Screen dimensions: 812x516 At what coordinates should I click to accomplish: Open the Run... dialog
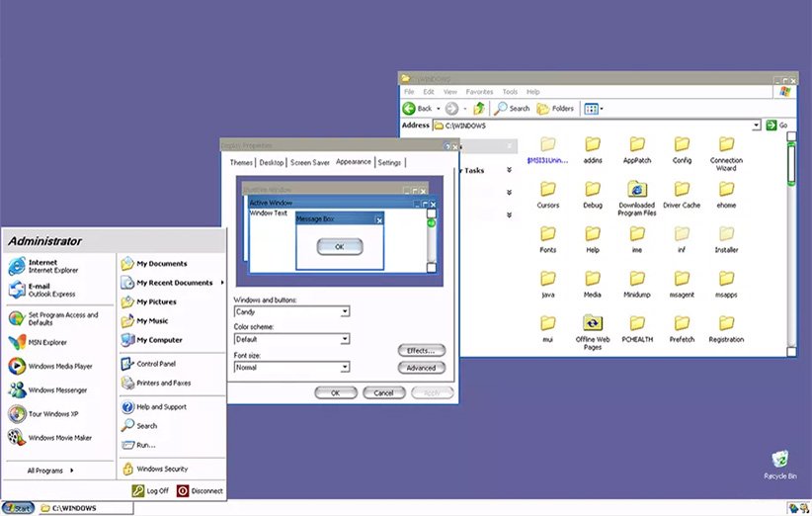coord(138,445)
